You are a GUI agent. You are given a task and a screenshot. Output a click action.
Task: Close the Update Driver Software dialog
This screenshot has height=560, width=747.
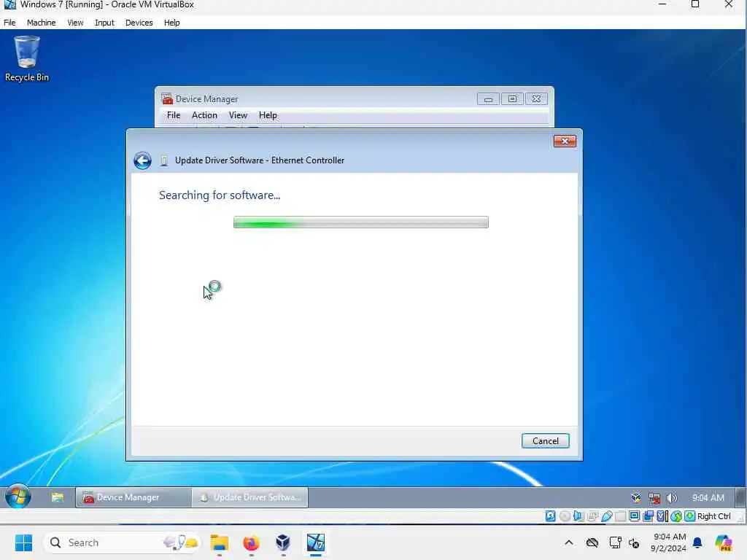coord(565,141)
